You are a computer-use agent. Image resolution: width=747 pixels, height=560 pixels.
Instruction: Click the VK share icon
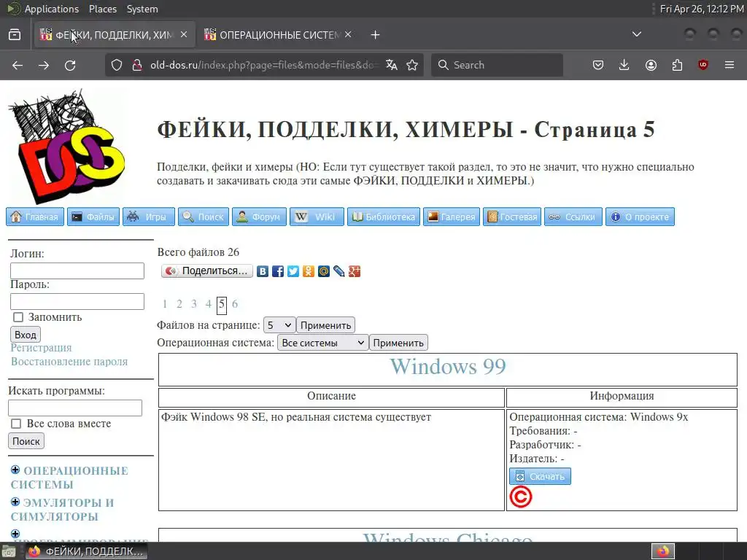click(263, 271)
